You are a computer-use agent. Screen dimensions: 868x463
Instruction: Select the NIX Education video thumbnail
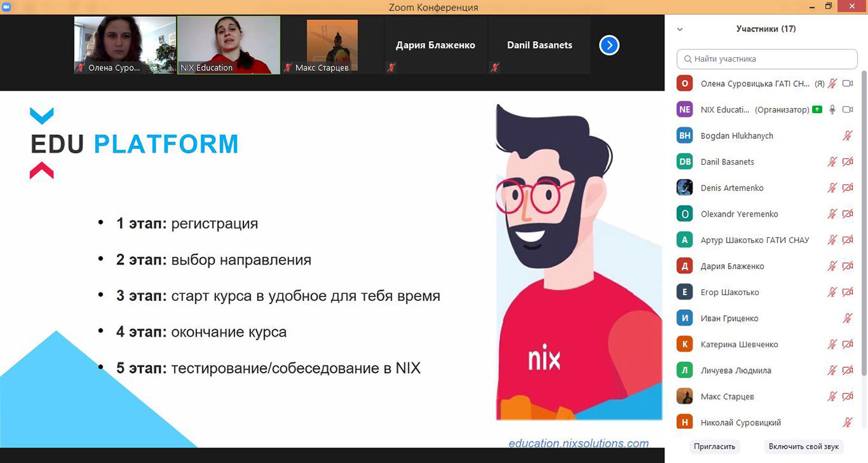point(229,45)
